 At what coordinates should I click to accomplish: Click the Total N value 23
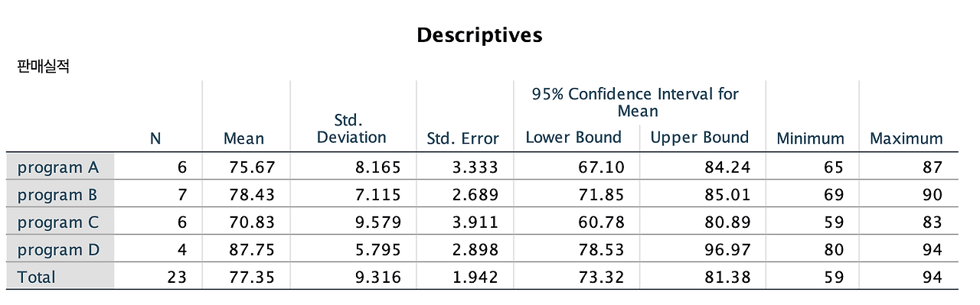(x=177, y=277)
